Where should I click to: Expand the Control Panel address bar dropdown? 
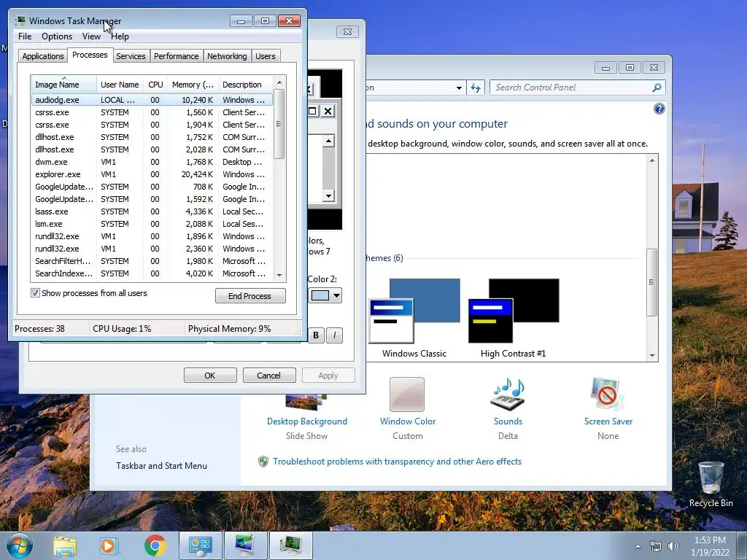pos(459,87)
